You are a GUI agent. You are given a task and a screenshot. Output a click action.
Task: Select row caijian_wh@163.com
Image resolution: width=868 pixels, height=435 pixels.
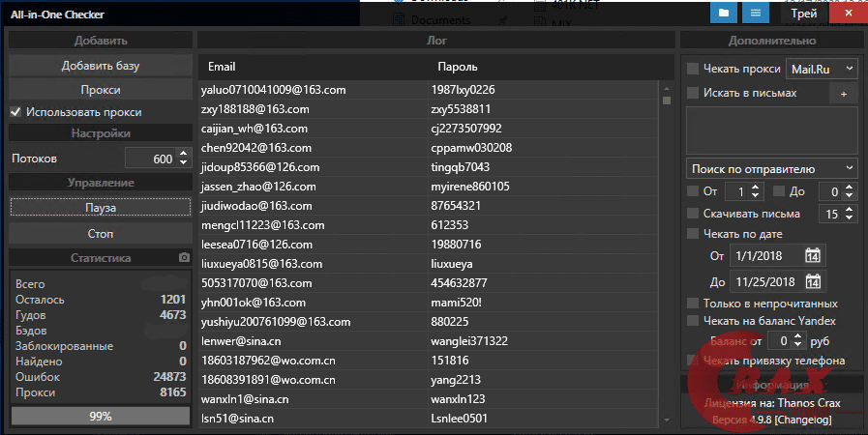click(x=428, y=129)
